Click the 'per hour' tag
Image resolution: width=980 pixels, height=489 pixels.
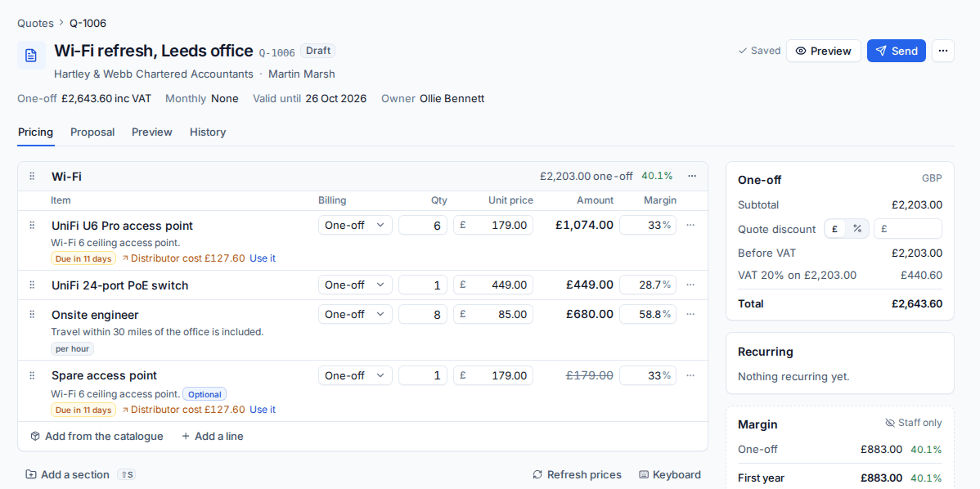pos(73,348)
